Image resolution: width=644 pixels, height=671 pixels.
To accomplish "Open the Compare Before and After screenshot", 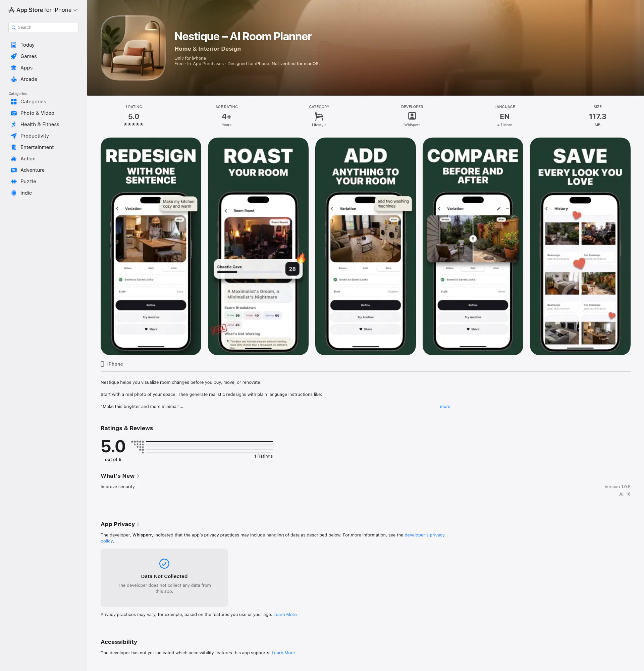I will click(473, 247).
